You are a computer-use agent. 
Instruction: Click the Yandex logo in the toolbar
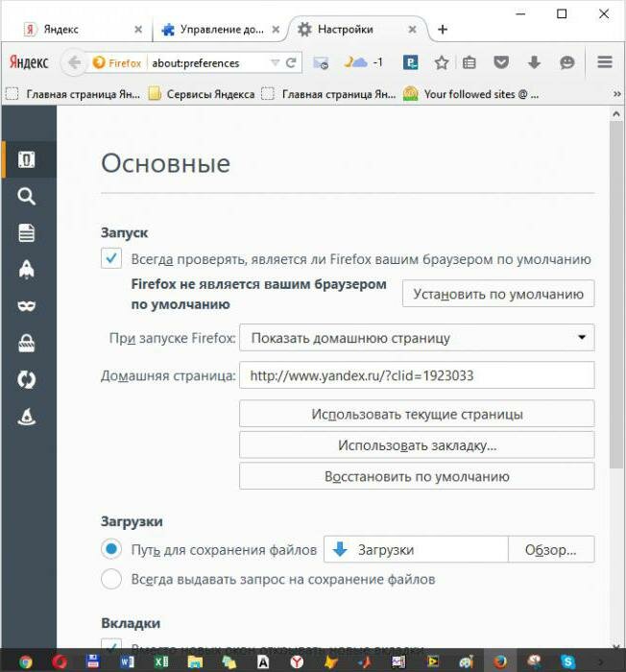[29, 62]
